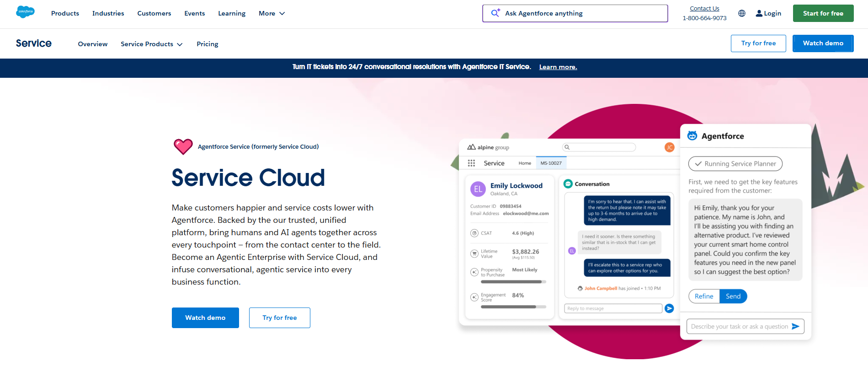Click the Agentforce prompt send arrow

[795, 326]
